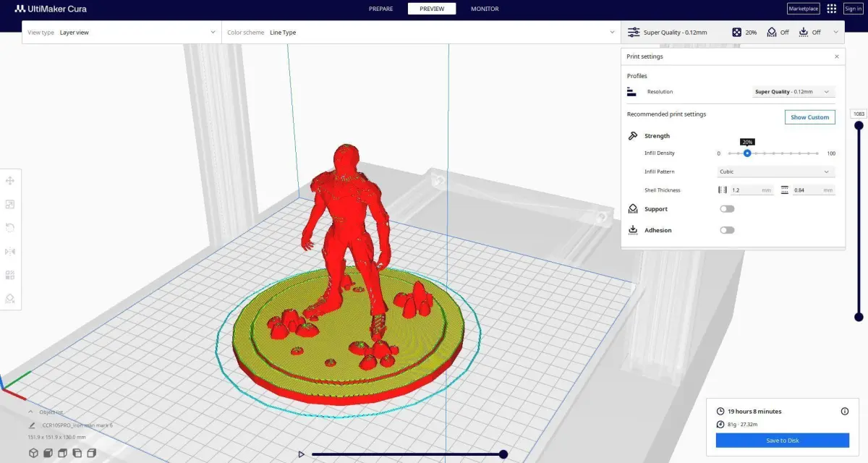Click the layer slider lower handle
The width and height of the screenshot is (868, 463).
(859, 317)
